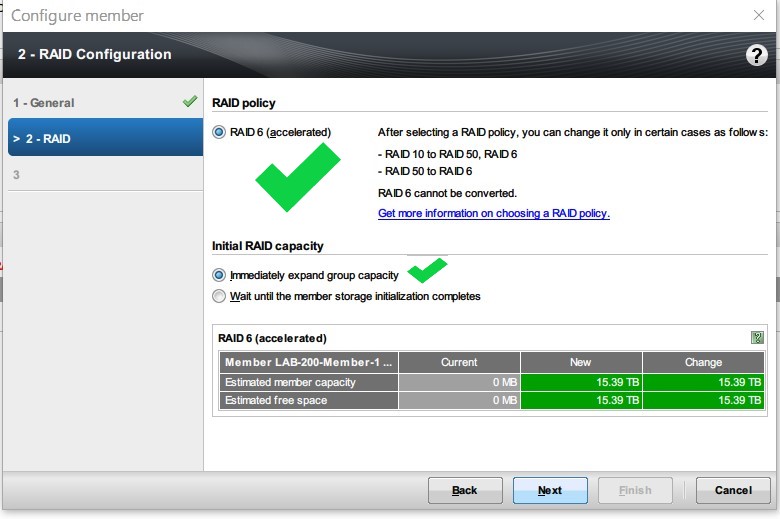
Task: Choose Immediately expand group capacity option
Action: pyautogui.click(x=219, y=275)
